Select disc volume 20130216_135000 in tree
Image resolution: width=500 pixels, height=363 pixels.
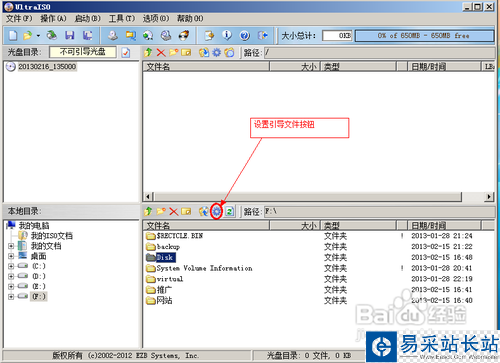[x=47, y=67]
